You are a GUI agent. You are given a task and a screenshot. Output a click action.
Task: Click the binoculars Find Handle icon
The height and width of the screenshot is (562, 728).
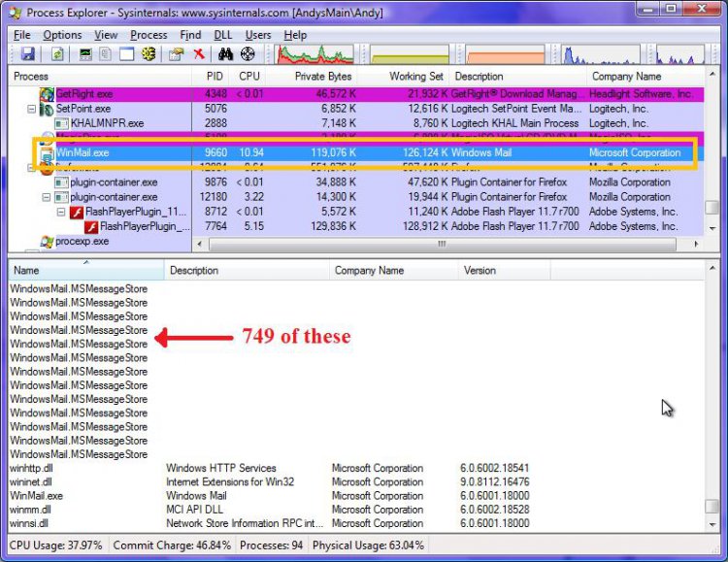click(225, 54)
